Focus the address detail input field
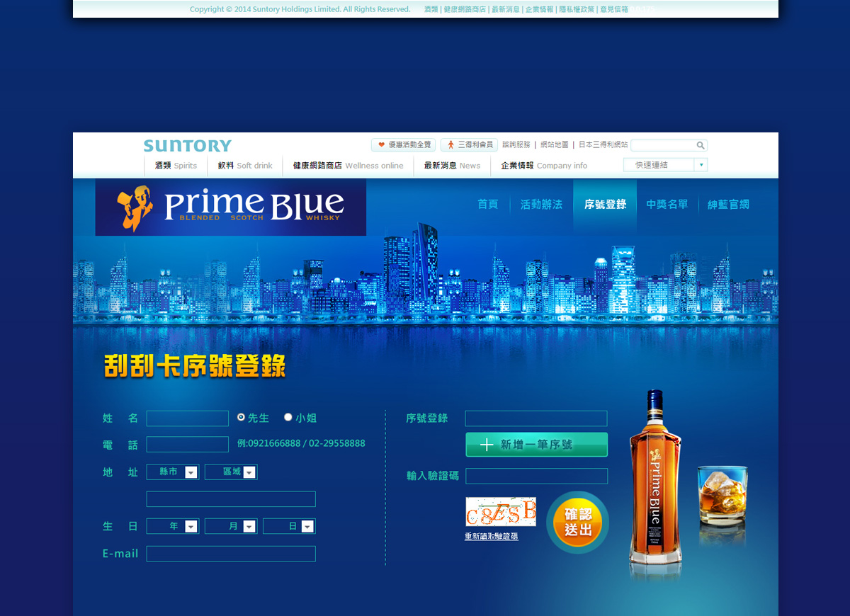 [231, 499]
